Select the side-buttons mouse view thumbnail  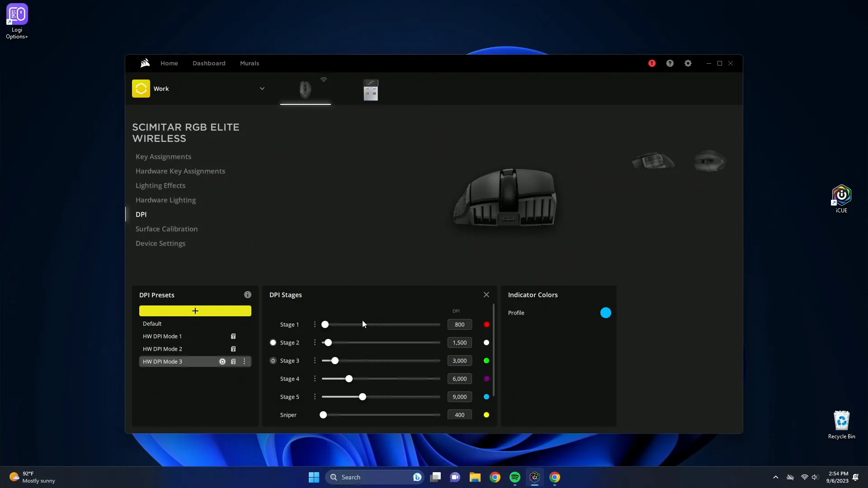653,161
